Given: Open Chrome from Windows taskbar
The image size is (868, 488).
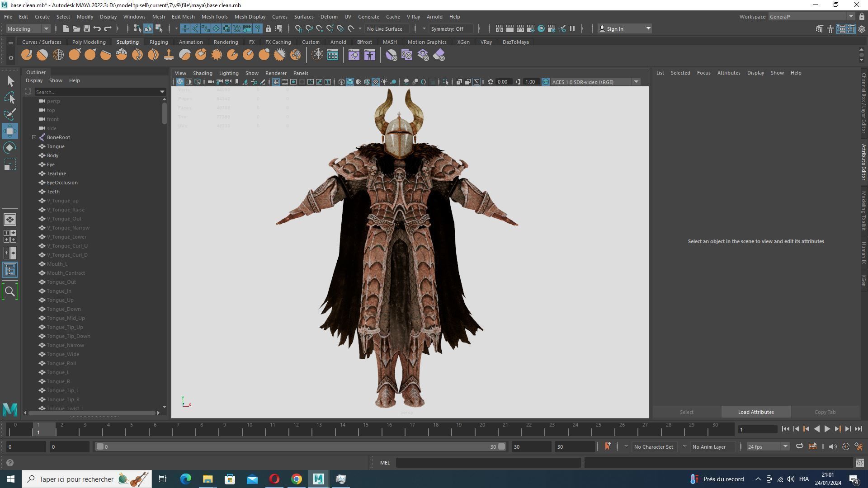Looking at the screenshot, I should tap(296, 479).
